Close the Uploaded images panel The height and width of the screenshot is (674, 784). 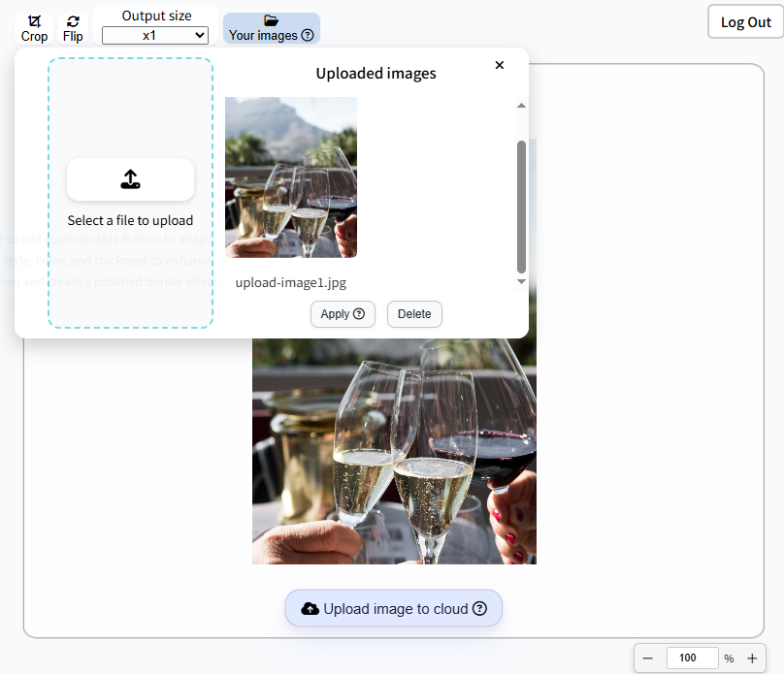499,65
